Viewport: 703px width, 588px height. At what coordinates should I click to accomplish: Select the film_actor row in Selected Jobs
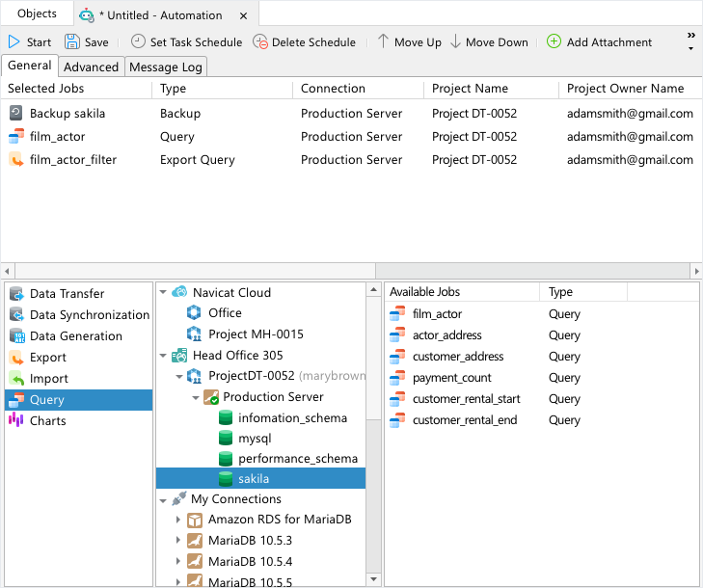coord(351,136)
